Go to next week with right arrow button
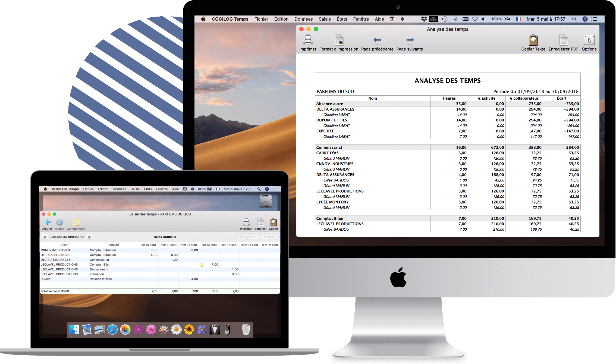Viewport: 616px width, 364px height. [x=89, y=237]
